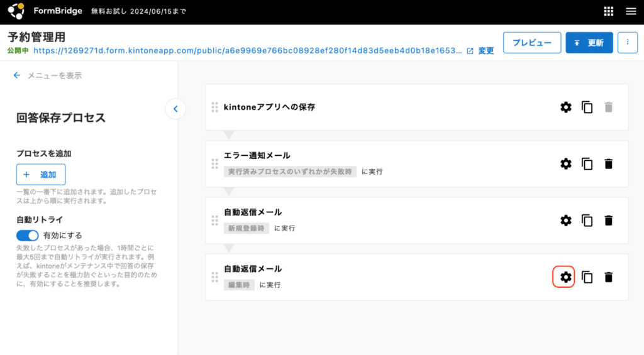644x355 pixels.
Task: Click drag handle of エラー通知メール
Action: pyautogui.click(x=215, y=164)
